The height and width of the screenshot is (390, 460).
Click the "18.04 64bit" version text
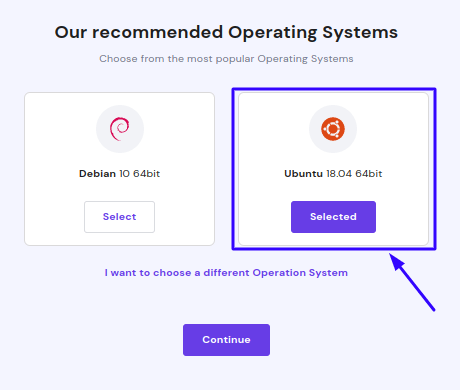(354, 174)
